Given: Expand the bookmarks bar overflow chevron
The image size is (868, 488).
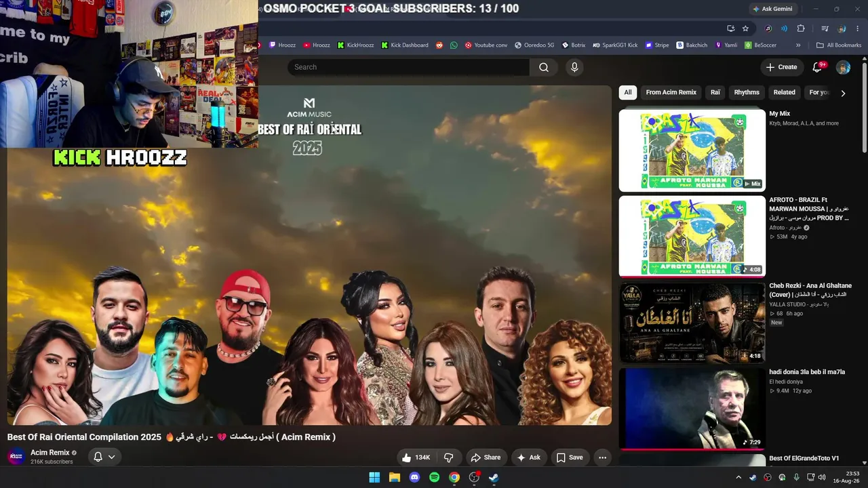Looking at the screenshot, I should pyautogui.click(x=798, y=45).
